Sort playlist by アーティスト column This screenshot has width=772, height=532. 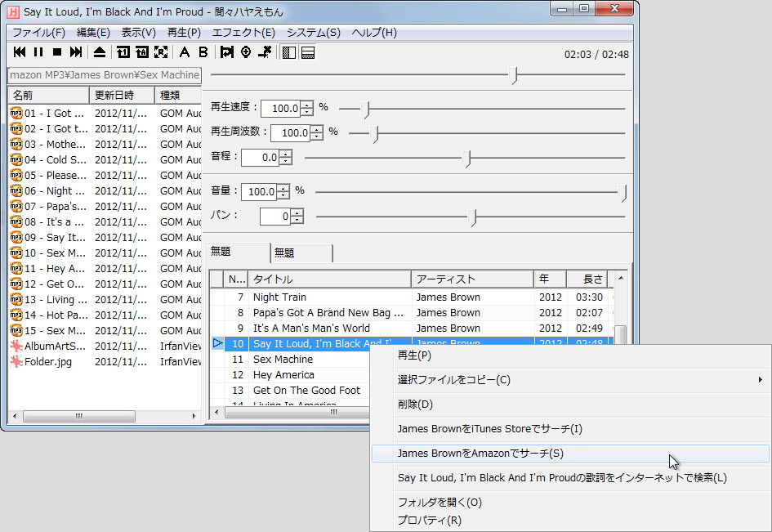473,279
